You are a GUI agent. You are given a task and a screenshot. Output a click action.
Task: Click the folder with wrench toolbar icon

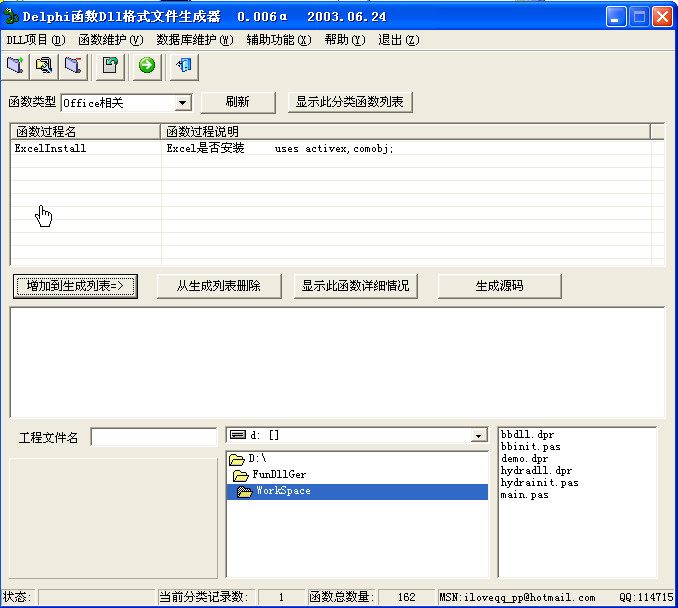click(x=44, y=66)
